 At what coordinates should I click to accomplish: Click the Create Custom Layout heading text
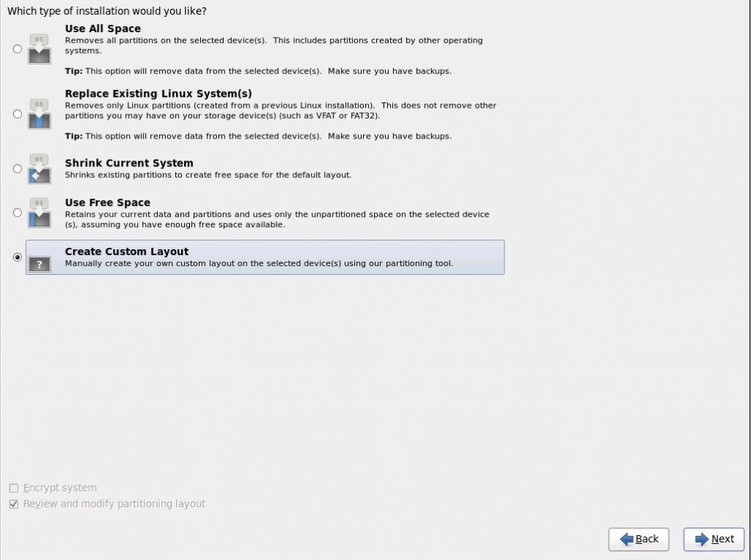126,251
